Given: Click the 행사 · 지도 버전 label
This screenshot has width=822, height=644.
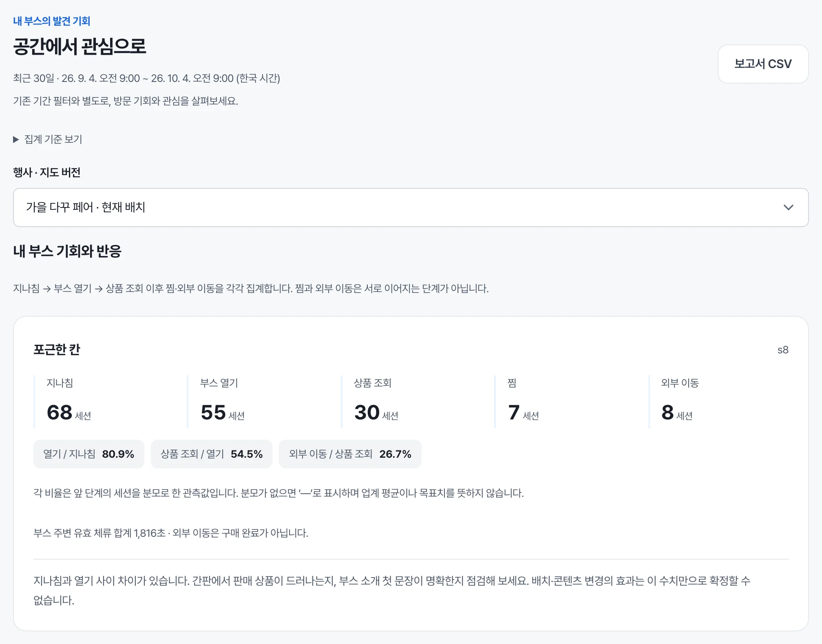Looking at the screenshot, I should (47, 172).
